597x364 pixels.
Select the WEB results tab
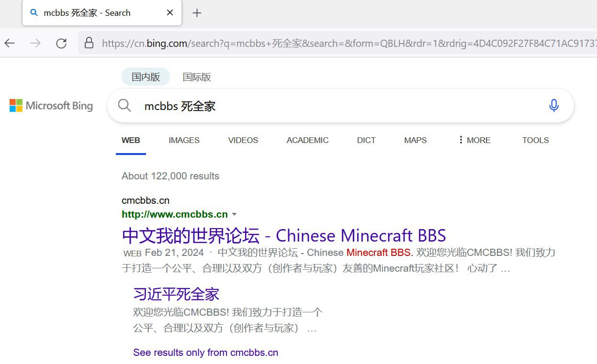131,141
